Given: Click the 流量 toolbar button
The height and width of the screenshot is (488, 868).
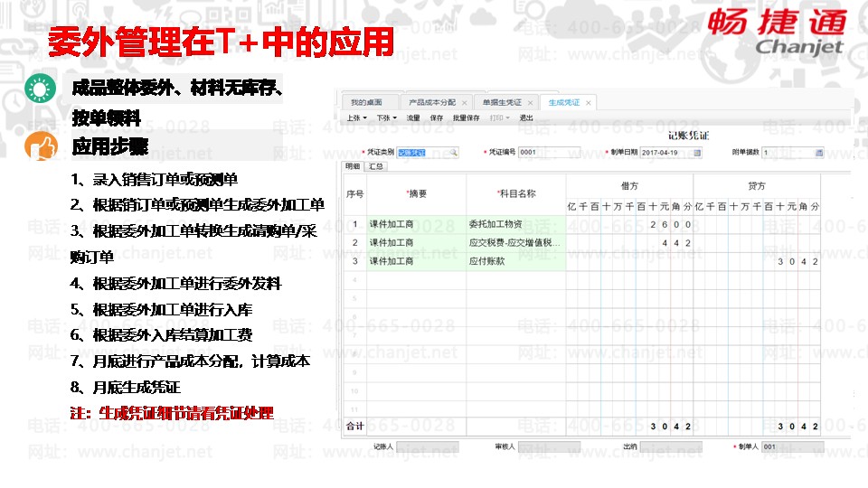Looking at the screenshot, I should click(413, 117).
